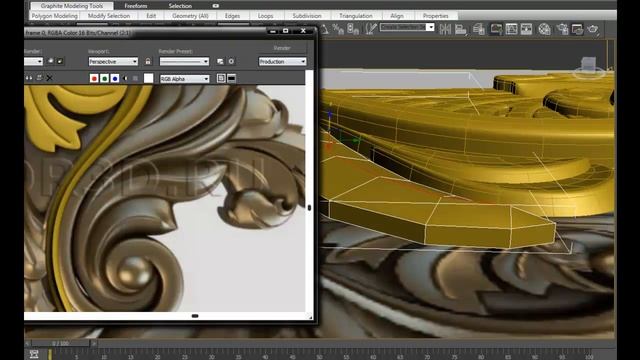Toggle display alpha channel button
The height and width of the screenshot is (360, 640).
pyautogui.click(x=125, y=78)
